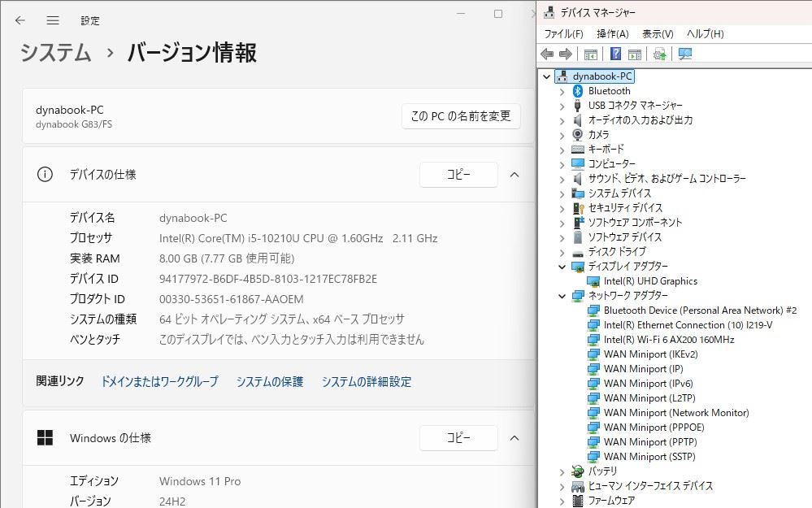This screenshot has width=812, height=508.
Task: Select WAN Miniport (PPPOE)
Action: pos(654,428)
